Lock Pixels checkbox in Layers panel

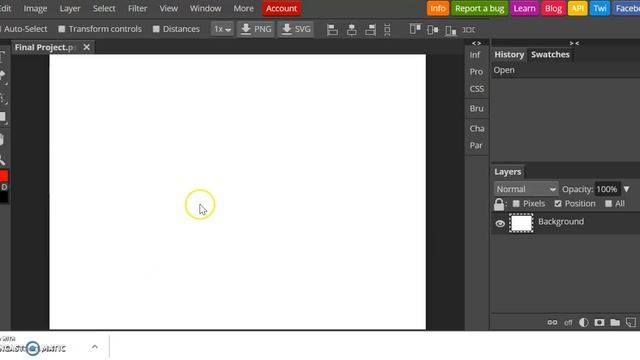pos(516,203)
